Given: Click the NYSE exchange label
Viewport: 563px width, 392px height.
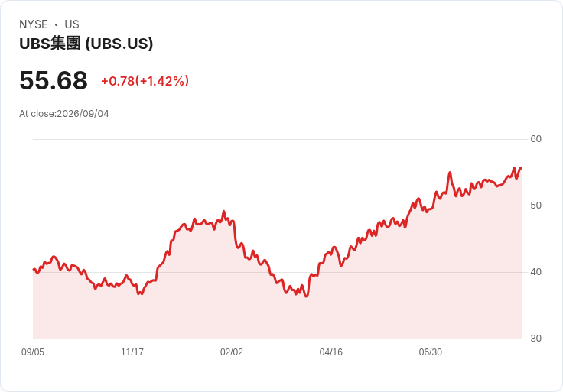Looking at the screenshot, I should (34, 24).
